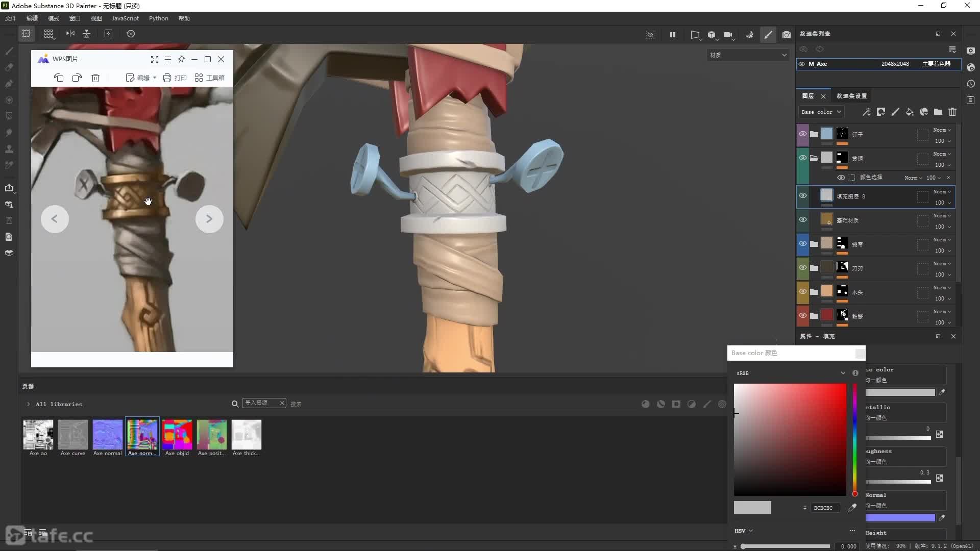The height and width of the screenshot is (551, 980).
Task: Open history panel icon on right sidebar
Action: click(x=971, y=84)
